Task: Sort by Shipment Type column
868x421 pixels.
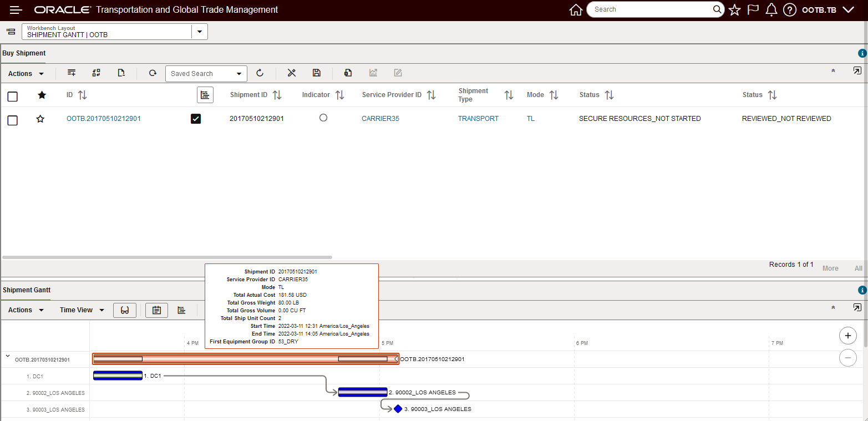Action: pos(509,95)
